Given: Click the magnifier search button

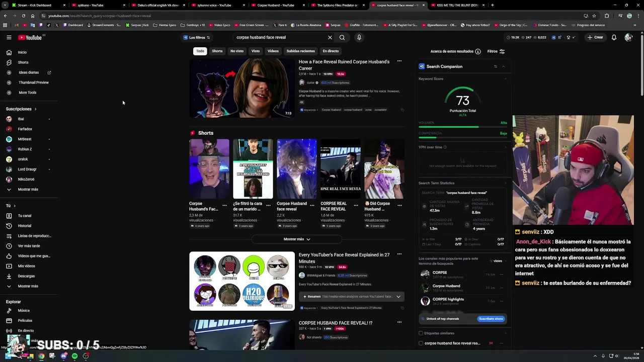Looking at the screenshot, I should click(342, 37).
